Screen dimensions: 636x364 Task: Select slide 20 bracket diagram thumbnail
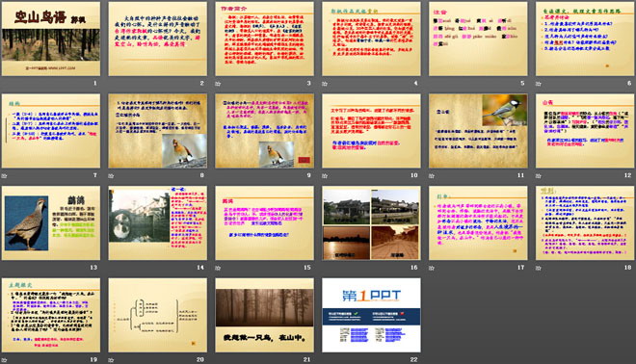tap(158, 315)
